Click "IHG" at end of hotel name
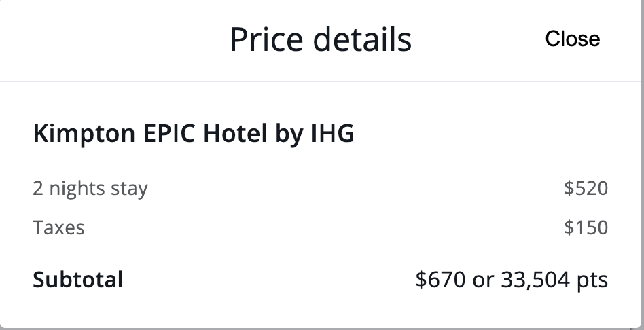Image resolution: width=644 pixels, height=330 pixels. tap(332, 134)
